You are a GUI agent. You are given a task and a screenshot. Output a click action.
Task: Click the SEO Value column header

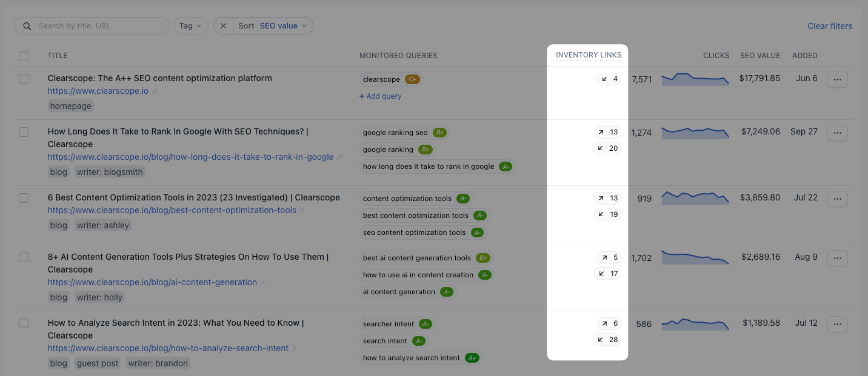pyautogui.click(x=760, y=56)
